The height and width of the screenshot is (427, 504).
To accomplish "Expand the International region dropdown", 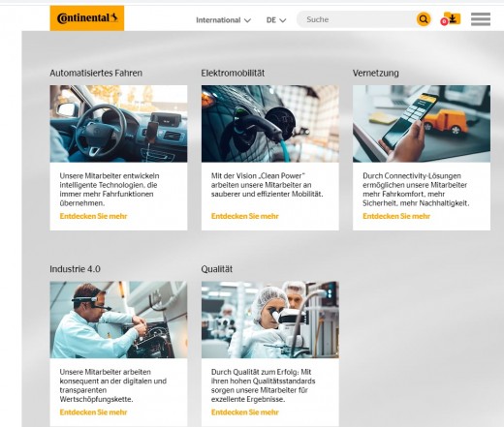I will point(223,20).
